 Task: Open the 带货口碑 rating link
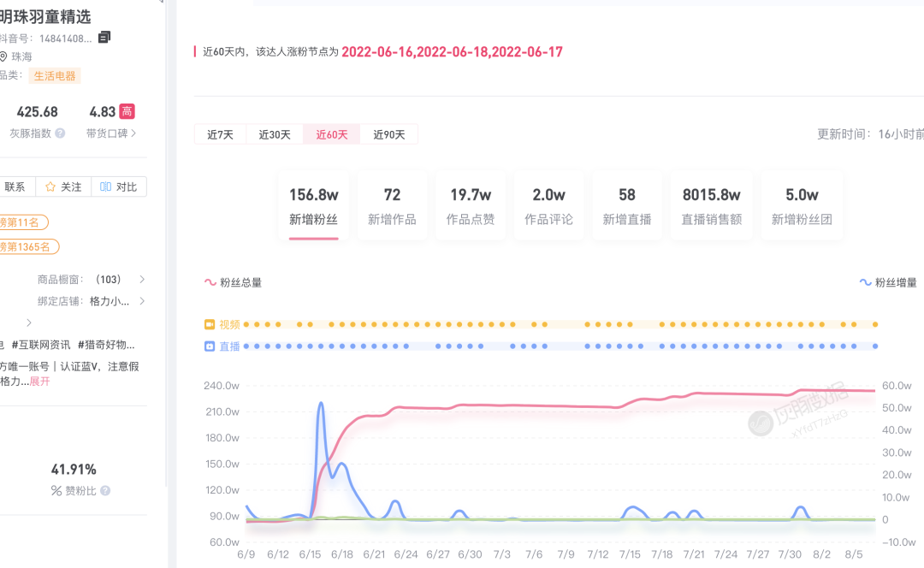[111, 133]
